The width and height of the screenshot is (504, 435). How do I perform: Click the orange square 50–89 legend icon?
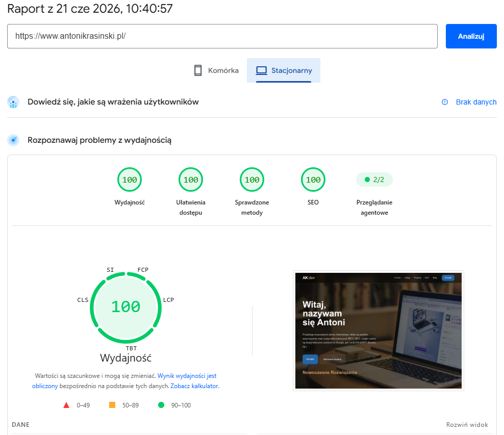[112, 405]
